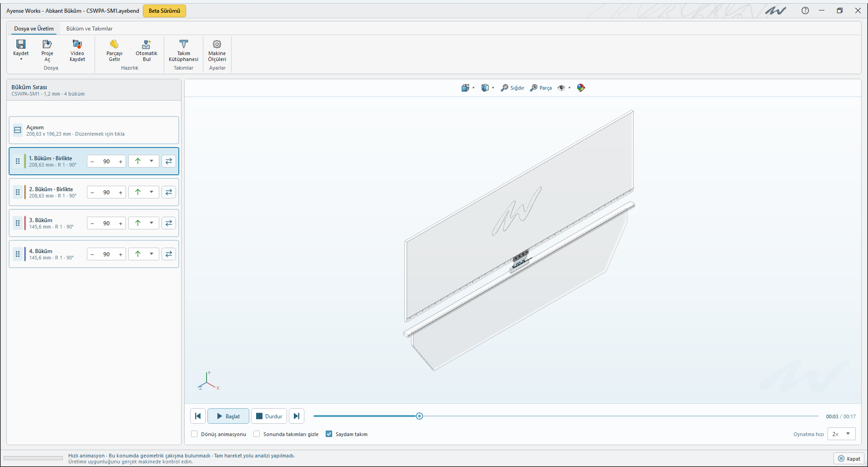Image resolution: width=868 pixels, height=467 pixels.
Task: Open the color appearance icon in viewport toolbar
Action: [x=581, y=88]
